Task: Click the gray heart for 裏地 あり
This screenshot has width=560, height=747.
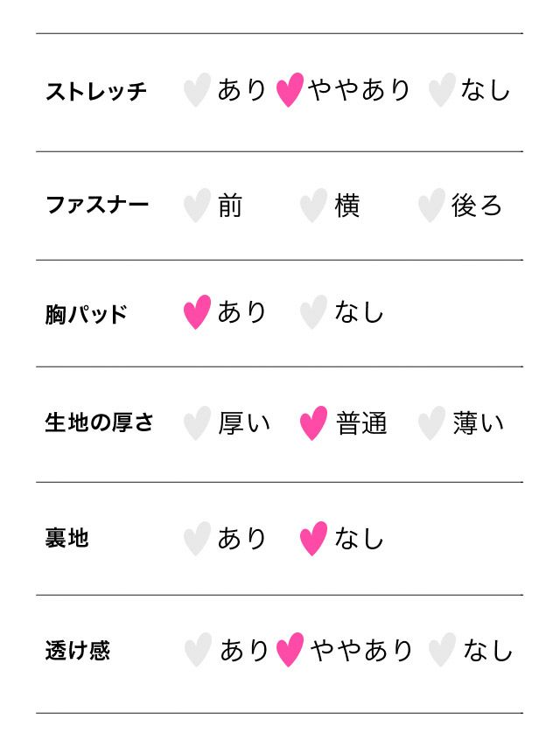Action: [x=197, y=539]
